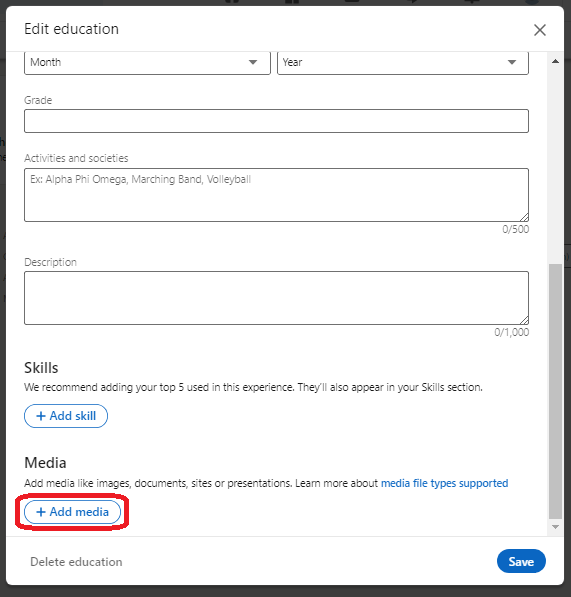This screenshot has height=597, width=571.
Task: Click the scrollbar up arrow
Action: coord(555,61)
